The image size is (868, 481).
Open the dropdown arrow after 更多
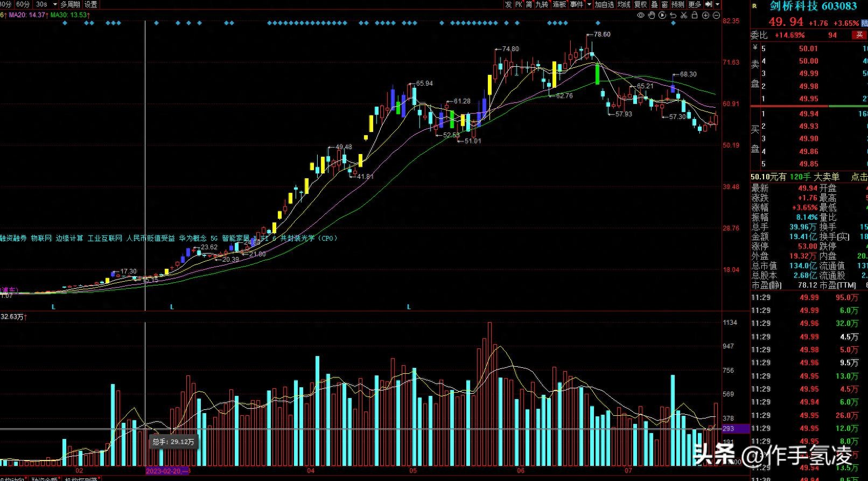pos(717,4)
